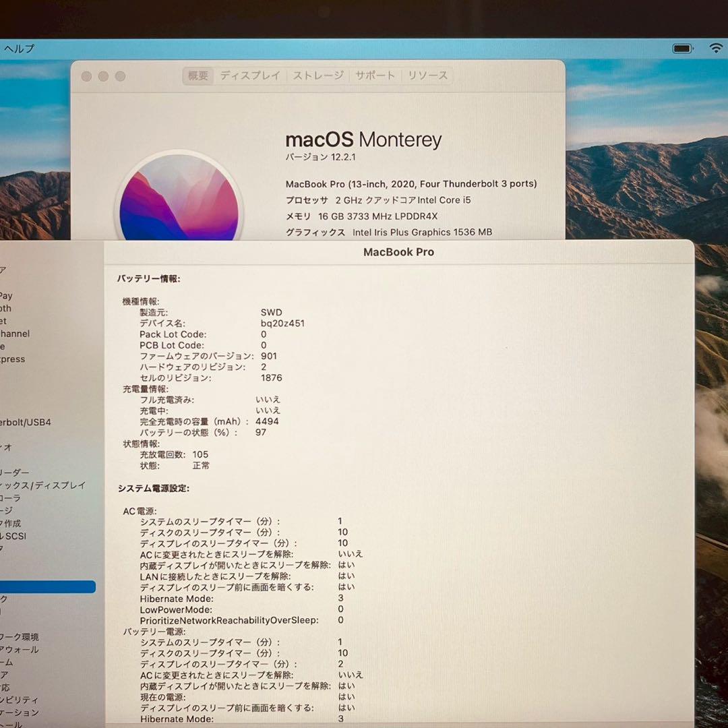This screenshot has width=728, height=728.
Task: Click the フル充電済み label
Action: click(x=166, y=400)
